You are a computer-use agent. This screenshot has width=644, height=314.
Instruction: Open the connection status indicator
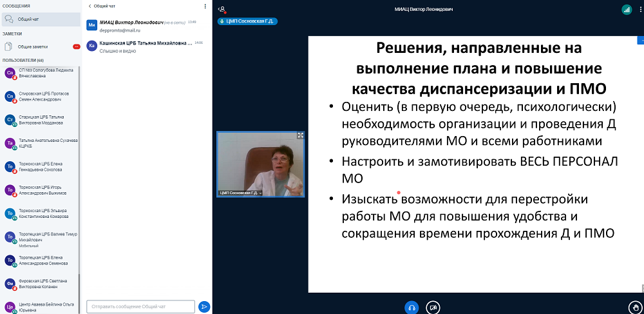626,10
